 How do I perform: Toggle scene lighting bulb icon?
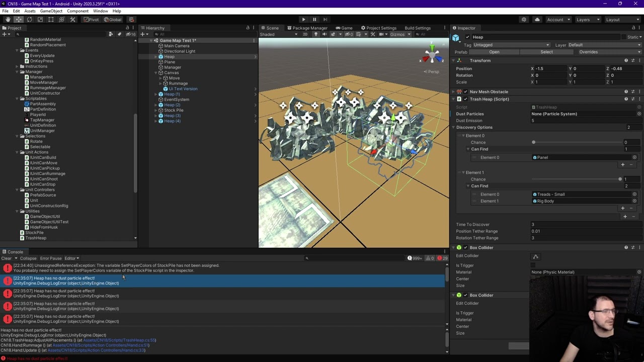coord(316,34)
